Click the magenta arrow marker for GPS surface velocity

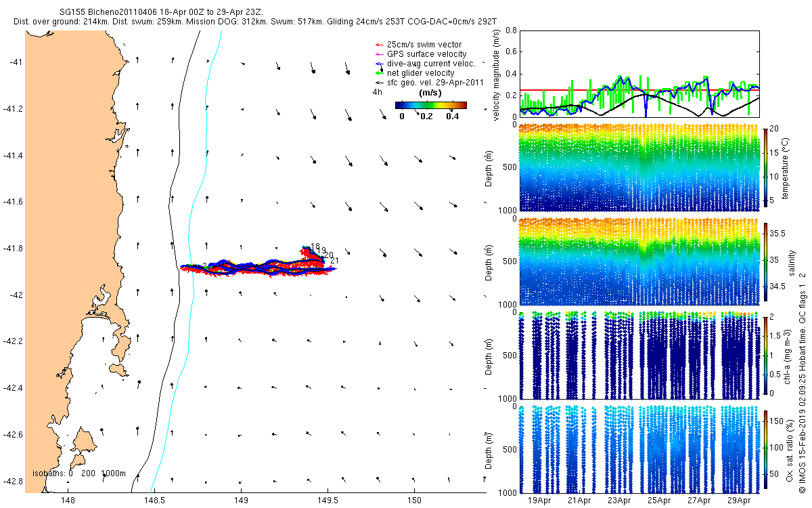(378, 54)
